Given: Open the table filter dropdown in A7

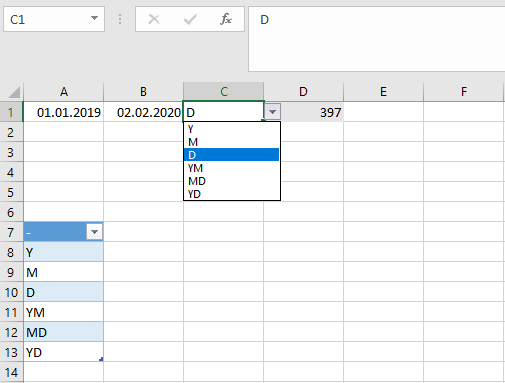Looking at the screenshot, I should 94,232.
